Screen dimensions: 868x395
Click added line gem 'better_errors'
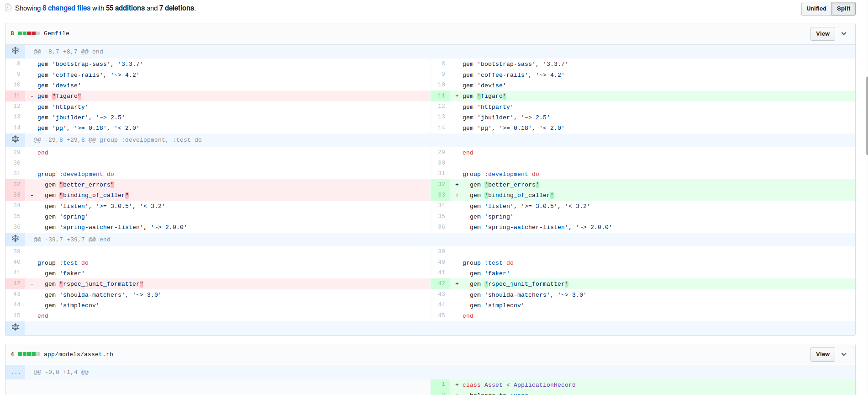[652, 185]
